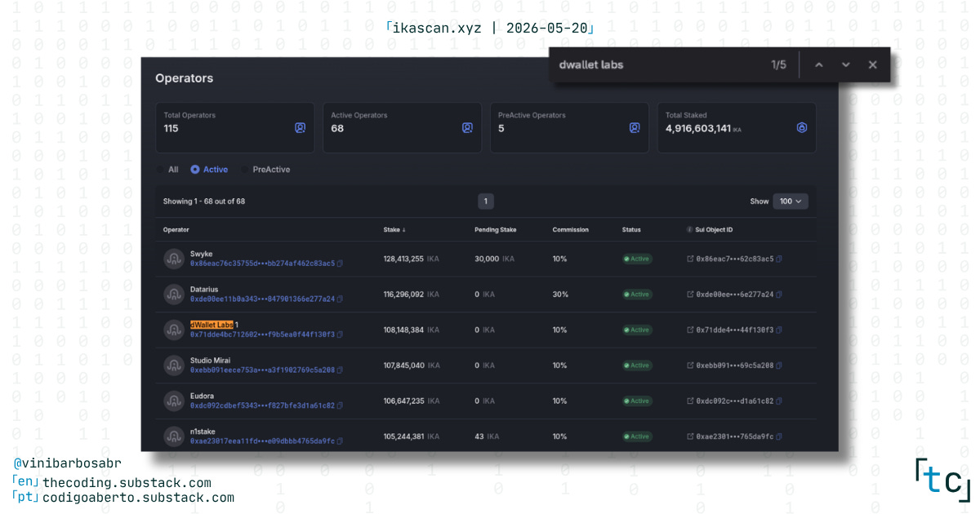Open Studio Mirai operator name link
The height and width of the screenshot is (514, 980).
point(210,361)
